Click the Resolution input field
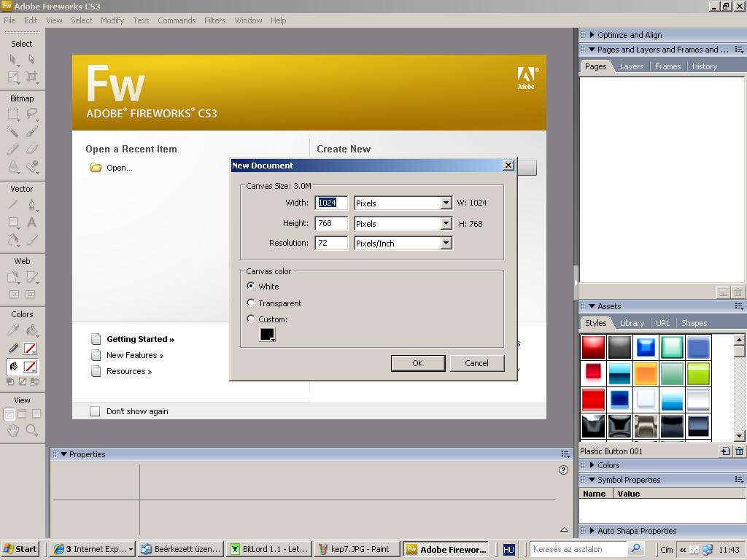747x560 pixels. click(332, 243)
